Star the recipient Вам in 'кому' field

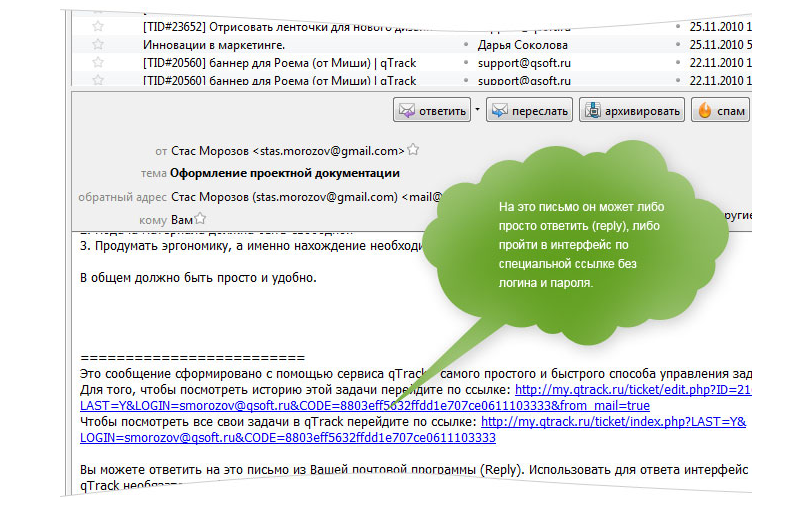coord(200,219)
